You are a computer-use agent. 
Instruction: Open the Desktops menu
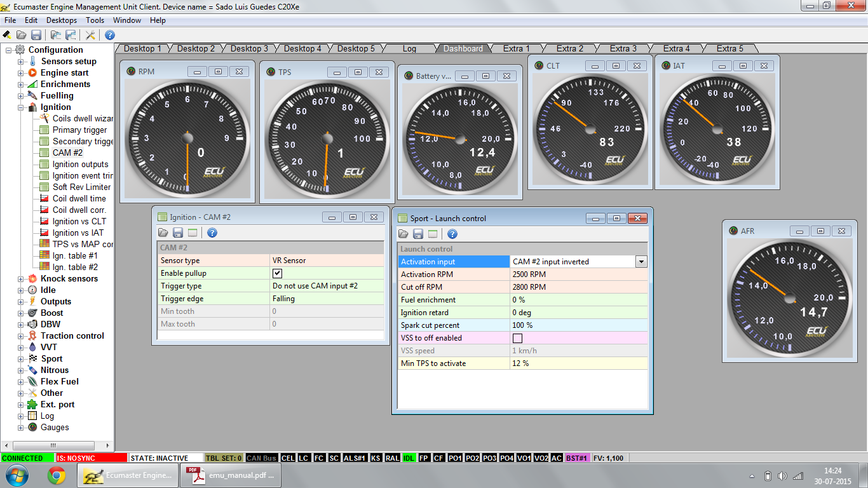[x=62, y=20]
